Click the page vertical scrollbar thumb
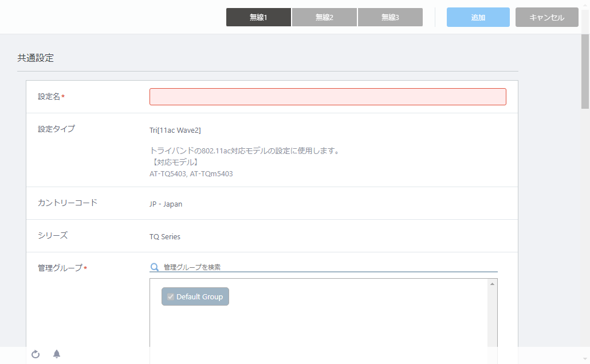Viewport: 590px width, 364px height. 585,72
